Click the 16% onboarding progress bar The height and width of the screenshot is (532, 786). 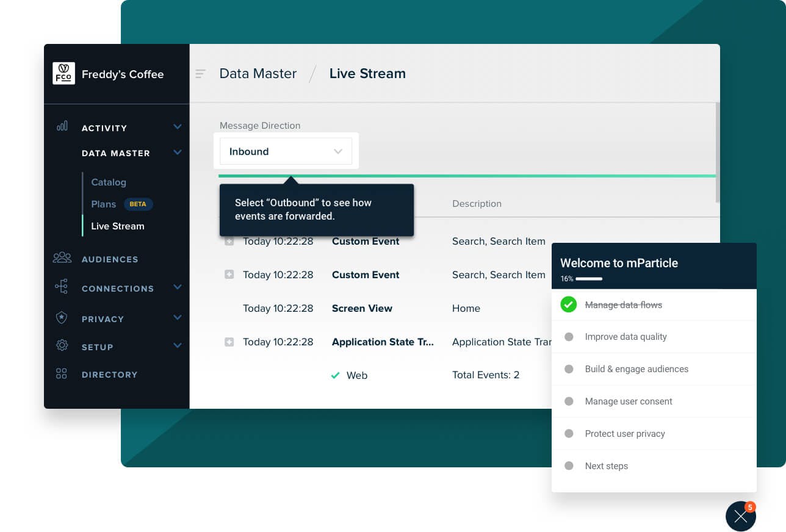click(x=589, y=279)
